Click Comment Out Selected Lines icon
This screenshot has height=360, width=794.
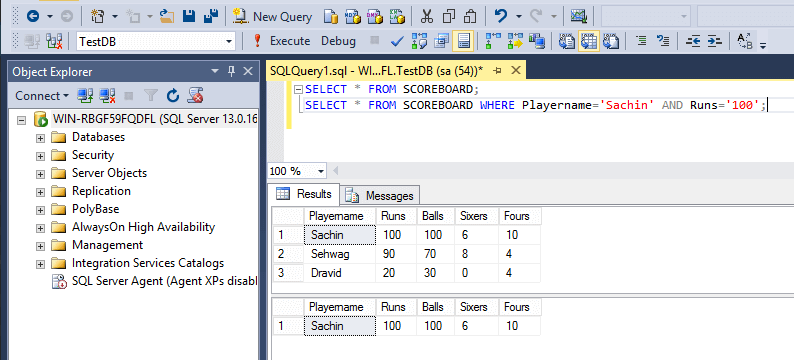641,41
